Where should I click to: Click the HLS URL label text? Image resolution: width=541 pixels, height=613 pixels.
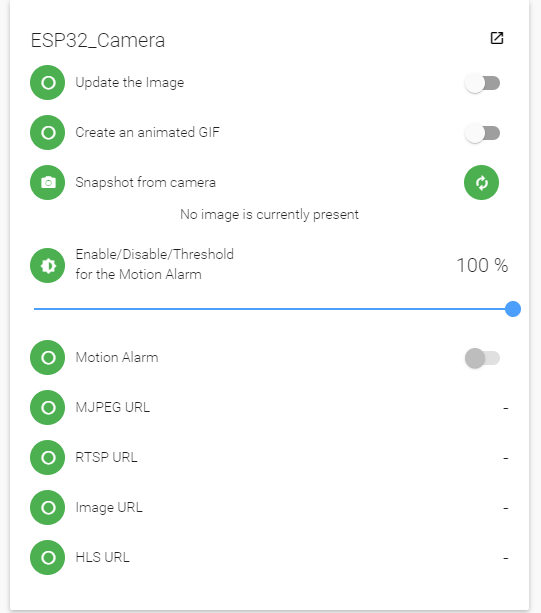click(x=102, y=557)
